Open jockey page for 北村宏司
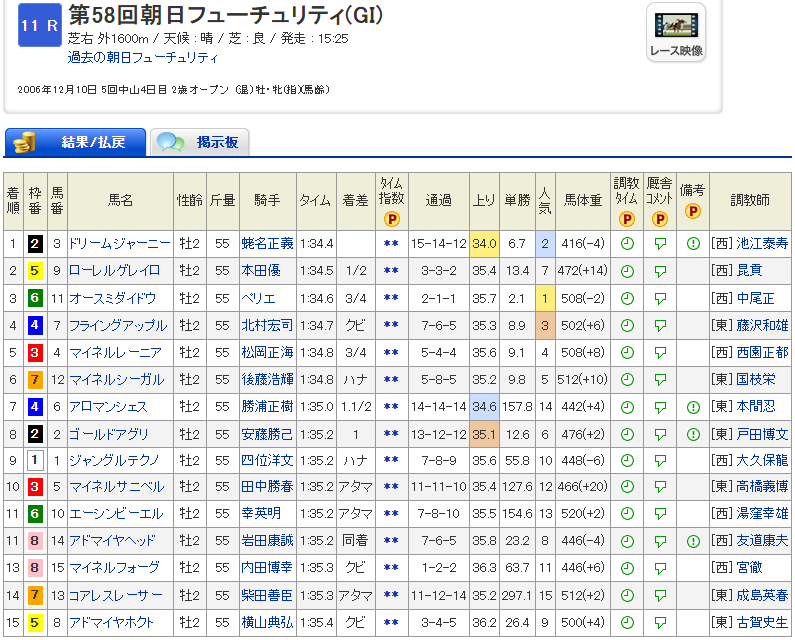Image resolution: width=795 pixels, height=640 pixels. [267, 325]
